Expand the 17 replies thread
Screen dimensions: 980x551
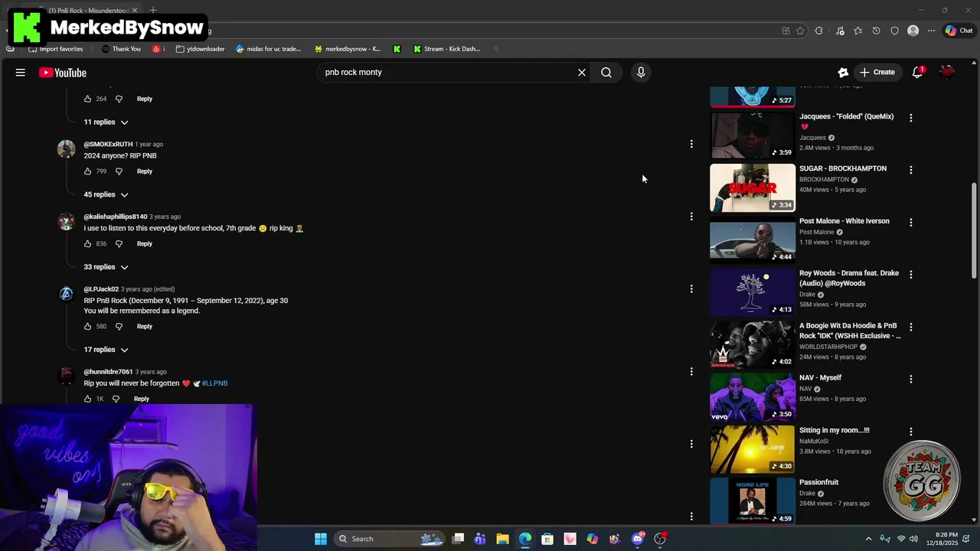coord(106,350)
